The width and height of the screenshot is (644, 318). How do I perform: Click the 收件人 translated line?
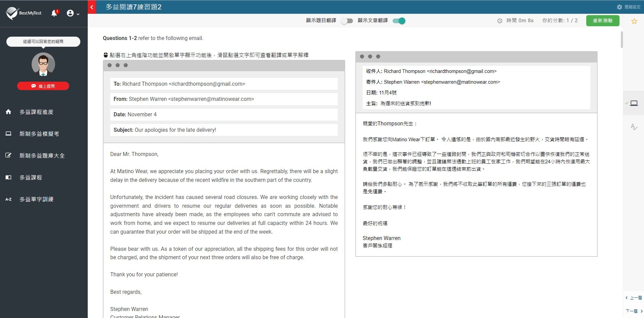click(x=431, y=71)
